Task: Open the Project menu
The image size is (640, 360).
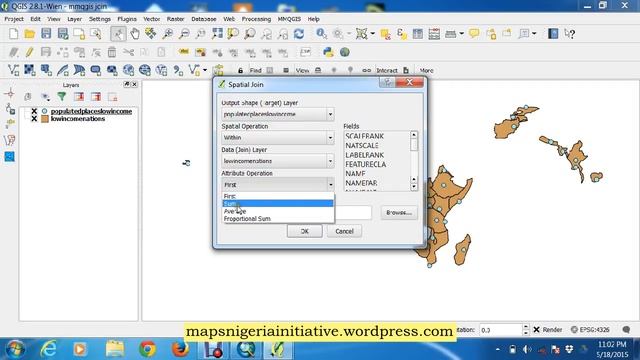Action: (14, 19)
